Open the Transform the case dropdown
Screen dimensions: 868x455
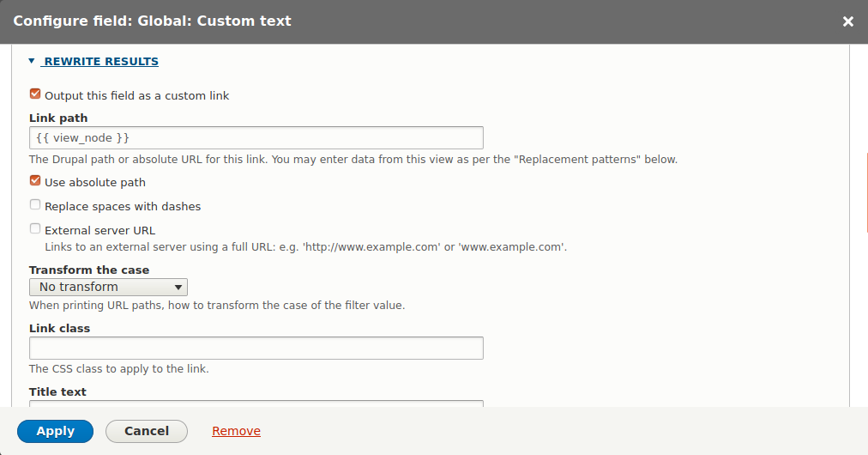[108, 287]
